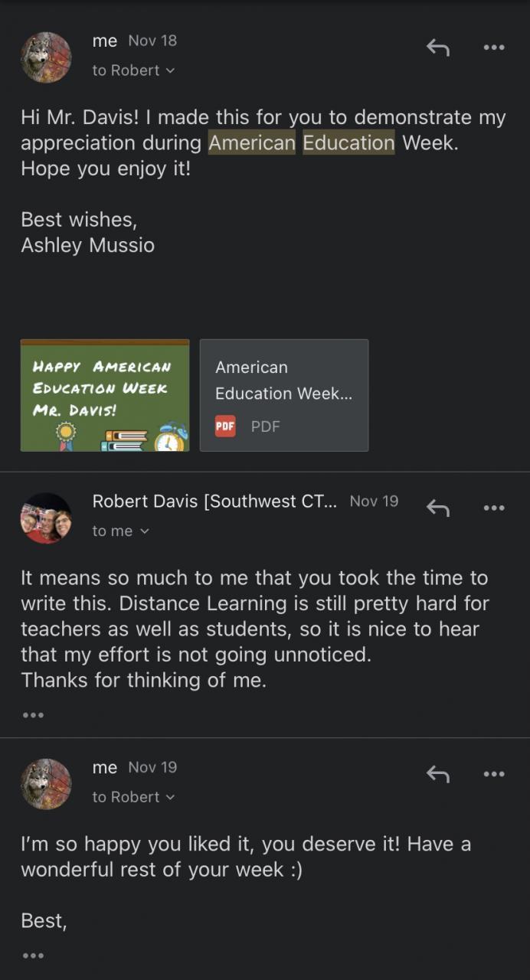Tap the wolf avatar on the last message

pos(46,783)
